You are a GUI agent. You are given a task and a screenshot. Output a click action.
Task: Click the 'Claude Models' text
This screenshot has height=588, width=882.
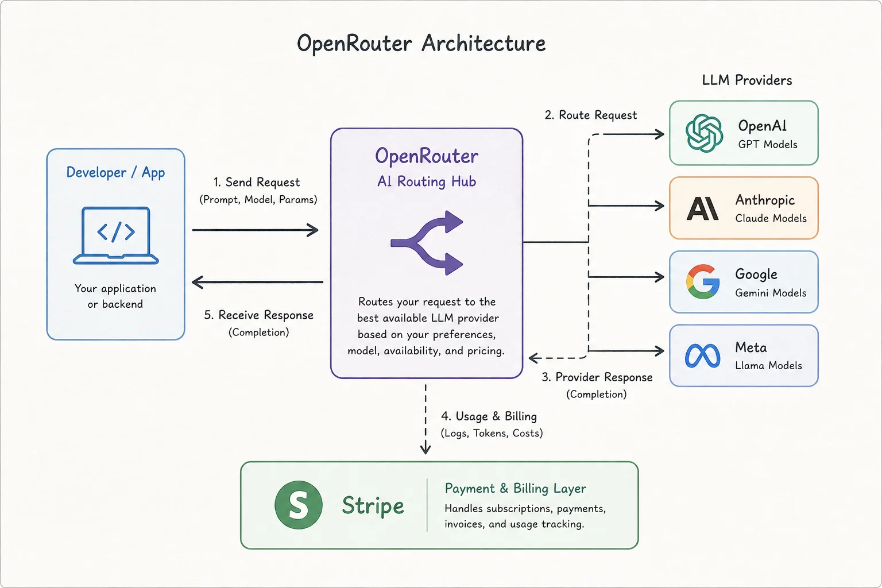[771, 218]
